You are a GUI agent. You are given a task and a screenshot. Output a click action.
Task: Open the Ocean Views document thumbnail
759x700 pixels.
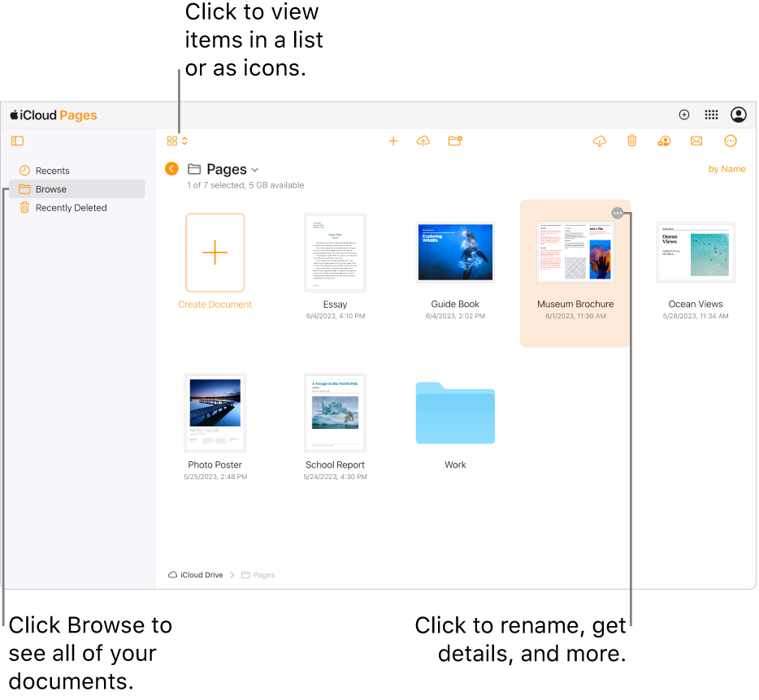(x=696, y=252)
